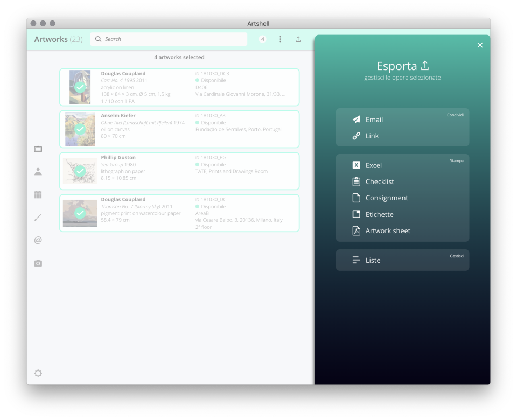The image size is (517, 420).
Task: Open the Liste management option
Action: click(373, 260)
